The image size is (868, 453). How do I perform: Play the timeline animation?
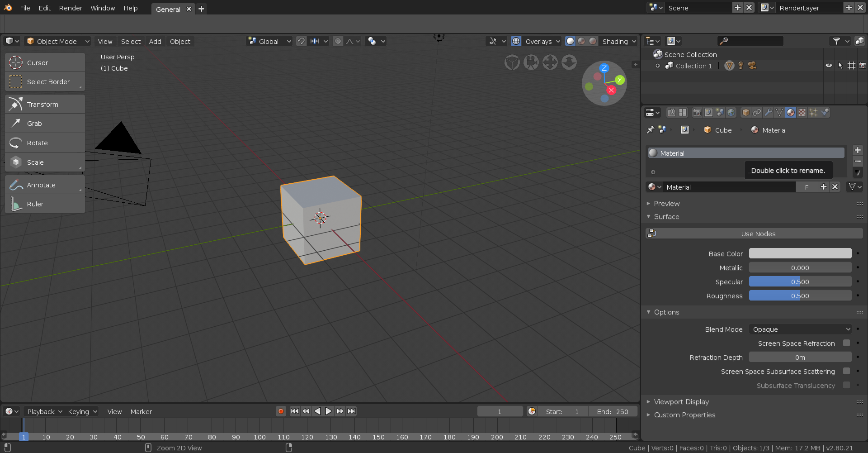tap(329, 411)
